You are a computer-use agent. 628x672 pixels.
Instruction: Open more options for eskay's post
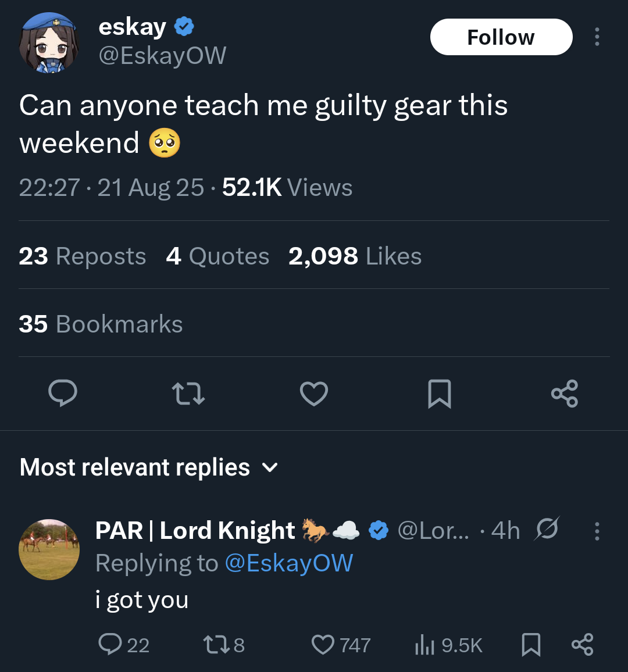pyautogui.click(x=597, y=37)
